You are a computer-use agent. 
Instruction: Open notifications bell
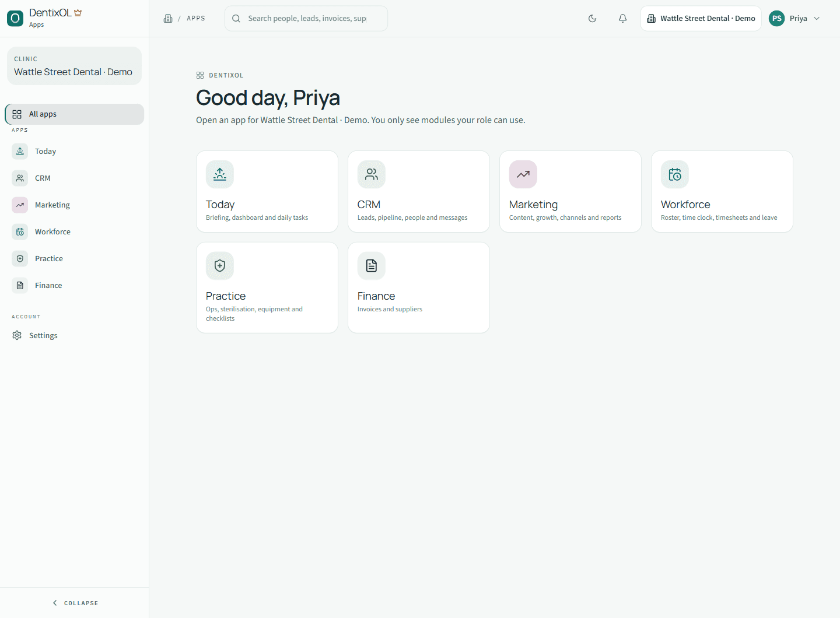point(623,19)
